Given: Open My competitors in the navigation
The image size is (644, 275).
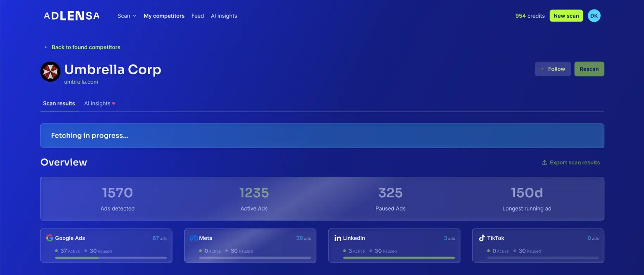Looking at the screenshot, I should click(x=164, y=16).
